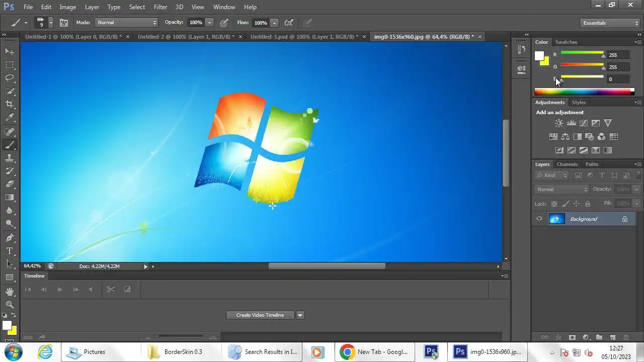The width and height of the screenshot is (644, 362).
Task: Click the foreground color swatch in Color panel
Action: point(539,56)
